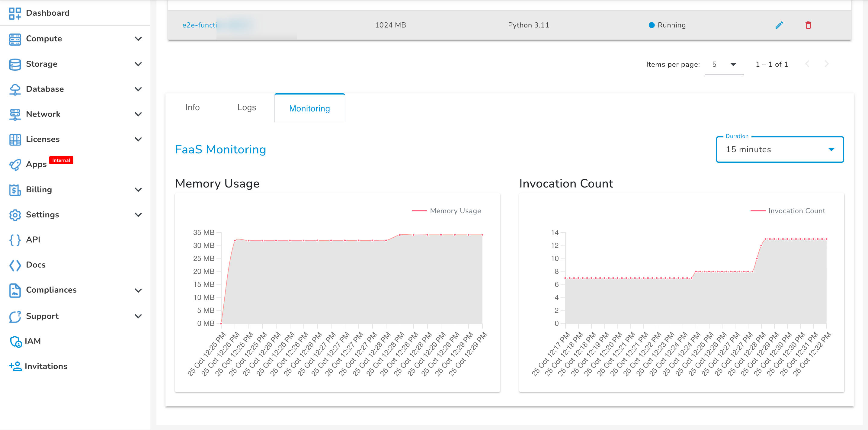Click the Database icon in sidebar

(15, 88)
